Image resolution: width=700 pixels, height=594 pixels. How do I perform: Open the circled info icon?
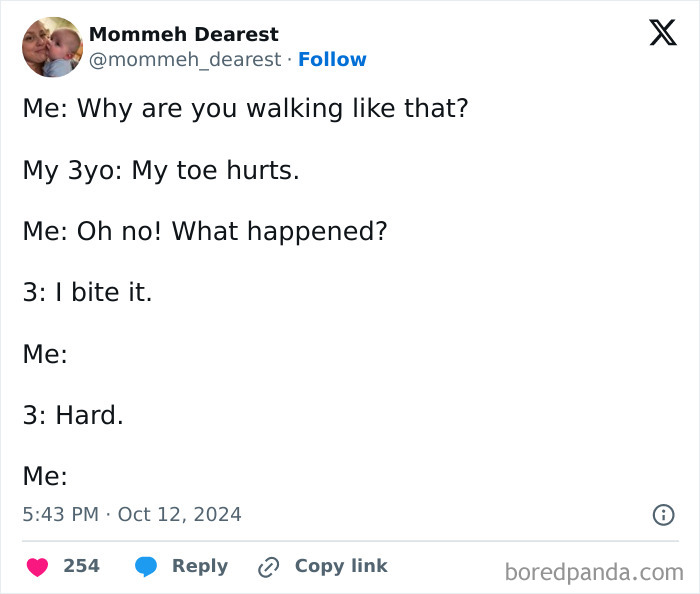point(662,515)
